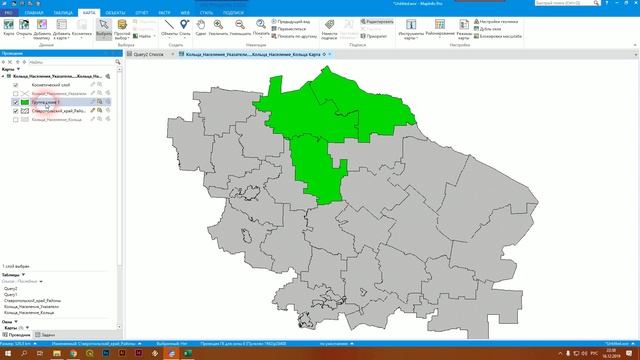Click the Добавить в карту icon

tap(62, 25)
